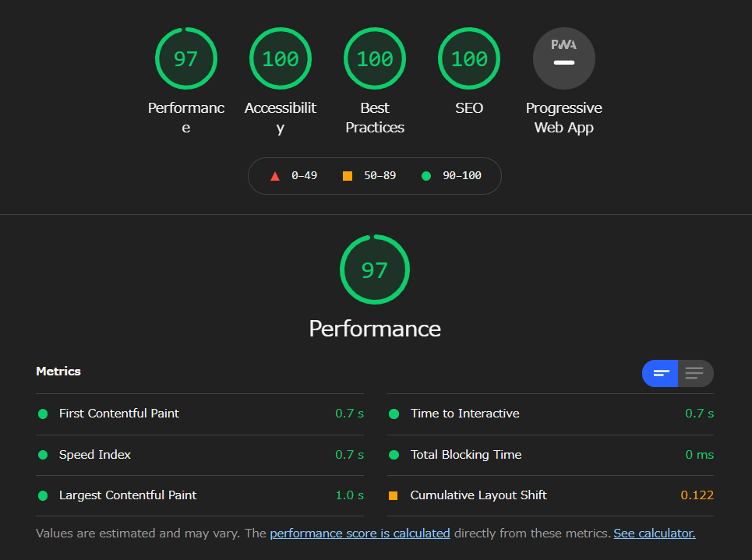Expand the First Contentful Paint metric
The image size is (752, 560).
pyautogui.click(x=119, y=414)
